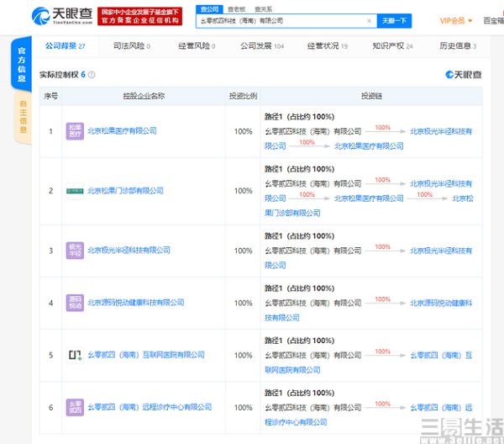Click the 极光半径 company logo icon
This screenshot has width=504, height=444.
coord(76,250)
